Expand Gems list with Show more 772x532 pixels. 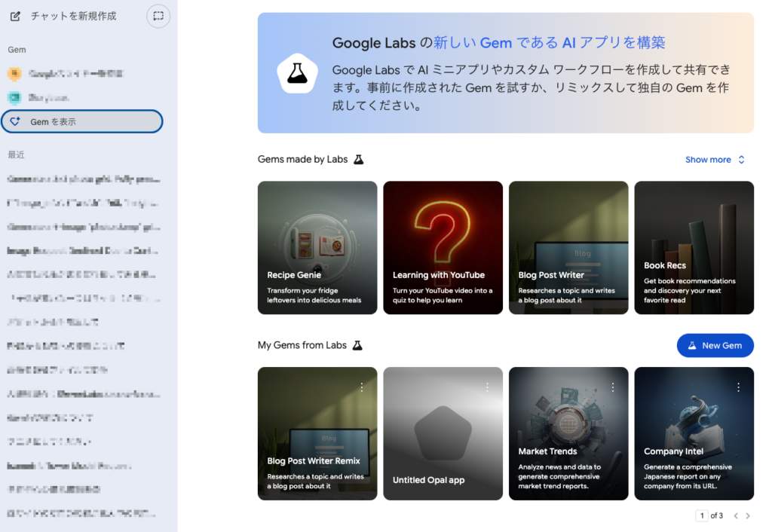pos(715,160)
